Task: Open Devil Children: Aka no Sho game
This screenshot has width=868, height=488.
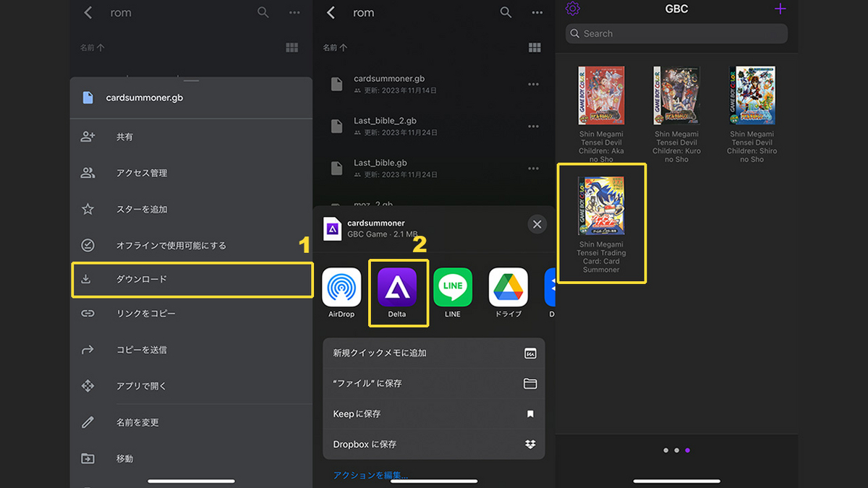Action: click(601, 114)
